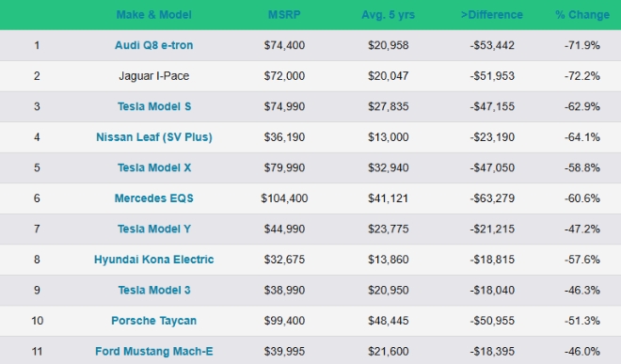Screen dimensions: 621x364
Task: Click the Nissan Leaf (SV Plus) link
Action: point(154,137)
